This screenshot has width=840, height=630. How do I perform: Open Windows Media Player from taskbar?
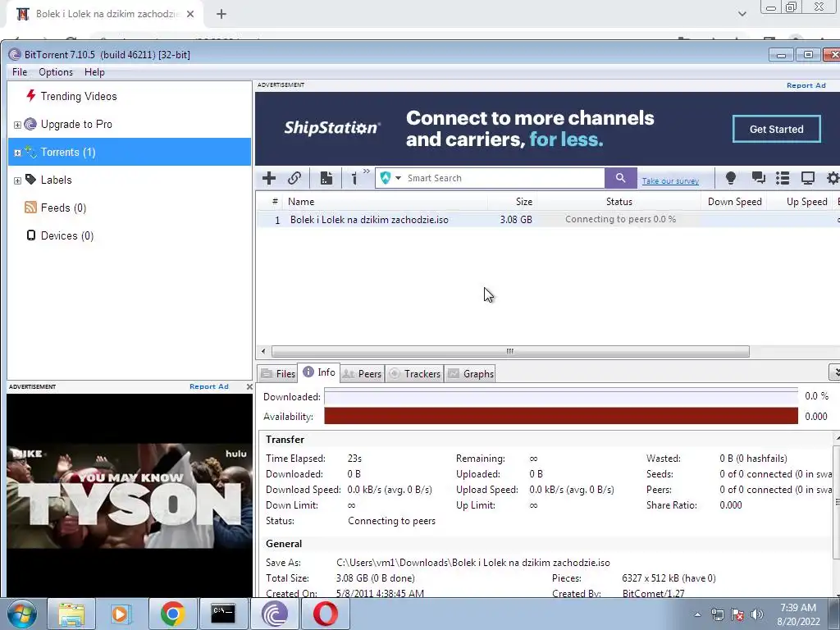121,614
